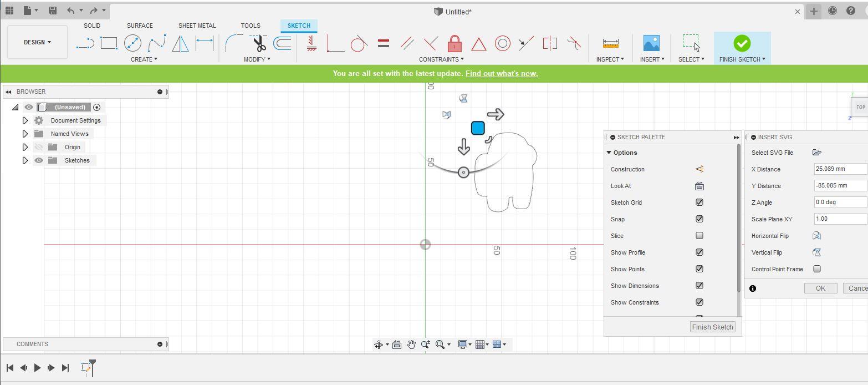Click the Insert image icon

tap(651, 43)
